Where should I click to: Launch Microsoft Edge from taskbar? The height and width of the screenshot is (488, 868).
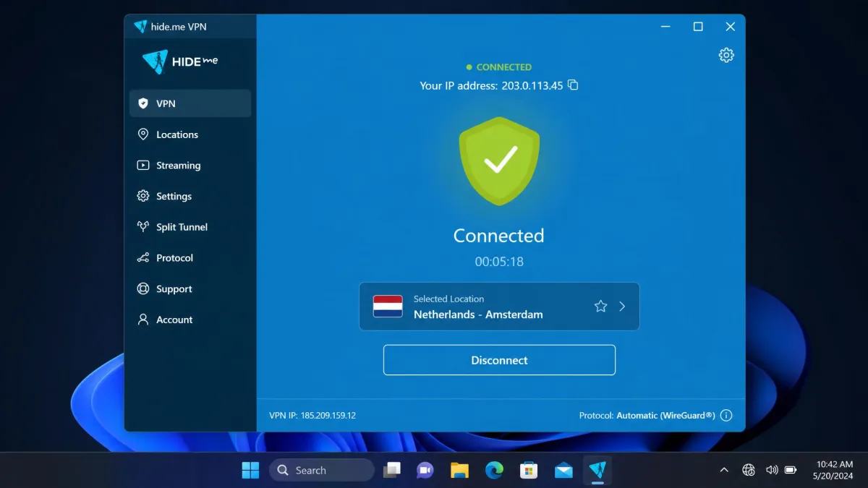point(494,471)
